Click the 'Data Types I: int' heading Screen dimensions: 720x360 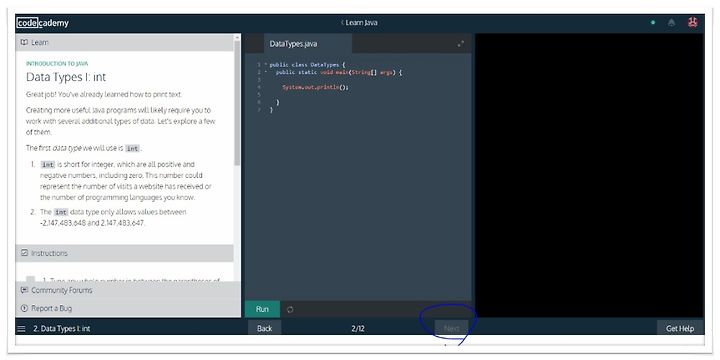[66, 77]
